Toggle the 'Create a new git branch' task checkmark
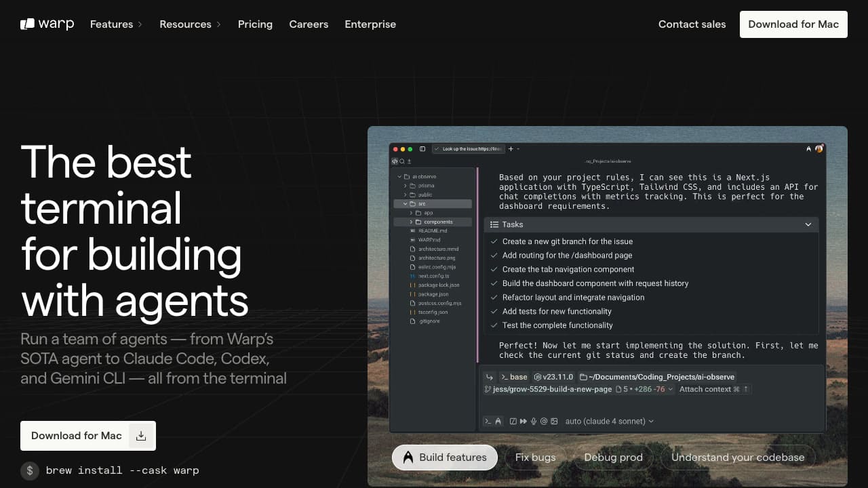The image size is (868, 488). click(x=494, y=241)
